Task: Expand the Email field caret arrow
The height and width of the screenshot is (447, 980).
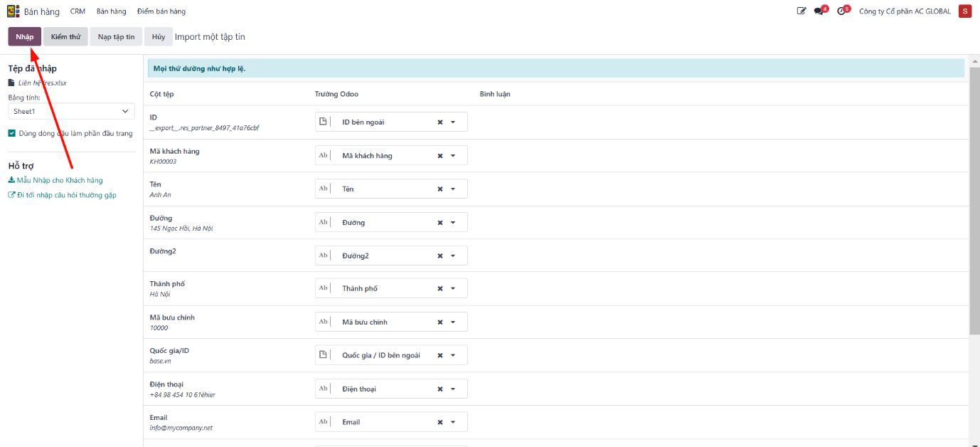Action: pos(453,422)
